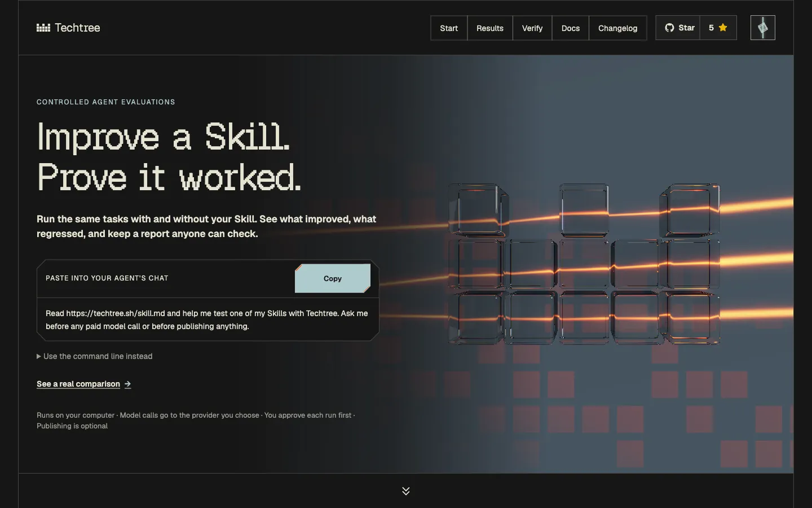
Task: Open the Start nav item
Action: (449, 28)
